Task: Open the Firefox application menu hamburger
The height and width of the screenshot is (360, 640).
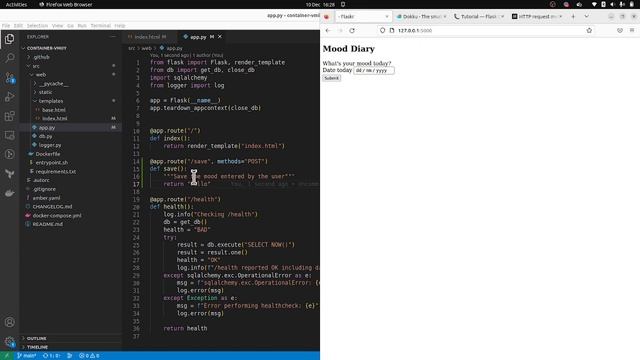Action: 632,30
